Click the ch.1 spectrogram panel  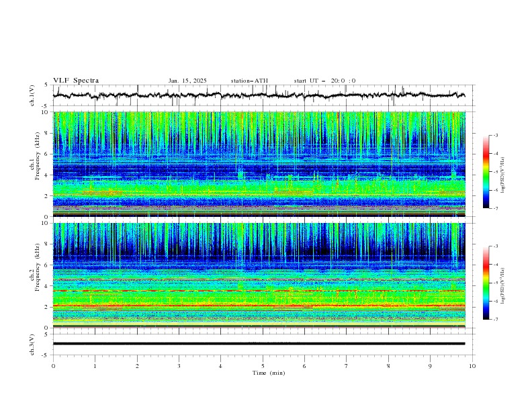[259, 164]
